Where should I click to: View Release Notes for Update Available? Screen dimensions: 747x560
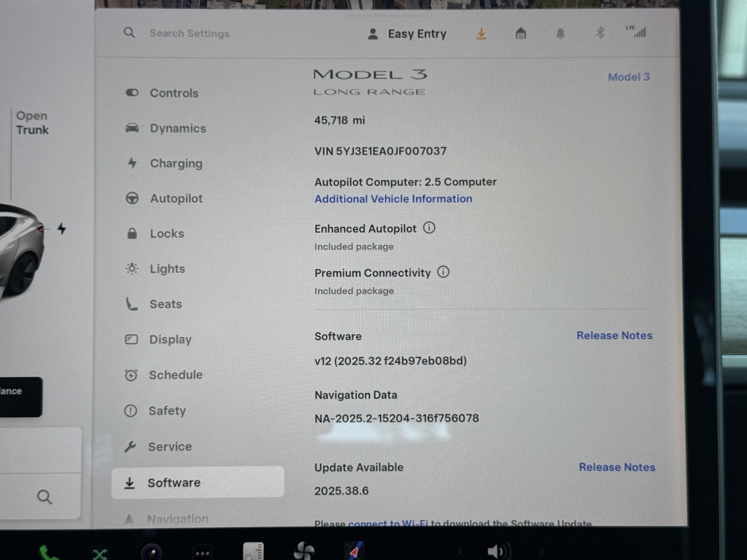click(616, 467)
